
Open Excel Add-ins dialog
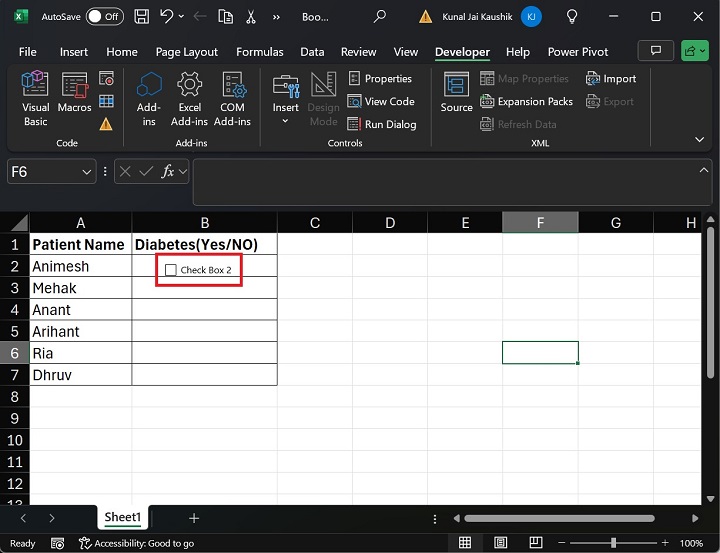pyautogui.click(x=189, y=98)
